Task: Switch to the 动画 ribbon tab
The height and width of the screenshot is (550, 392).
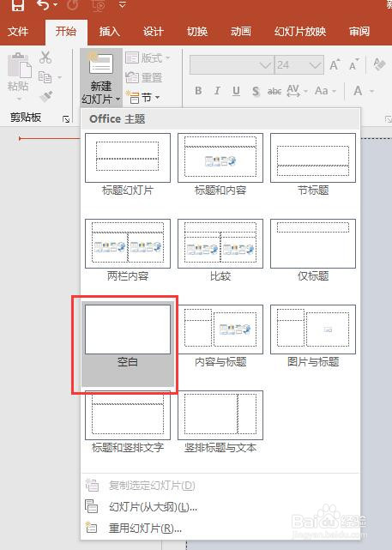Action: [241, 32]
